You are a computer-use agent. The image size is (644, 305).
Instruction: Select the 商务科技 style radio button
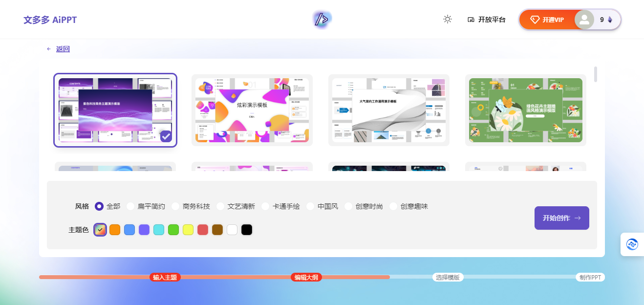coord(175,206)
